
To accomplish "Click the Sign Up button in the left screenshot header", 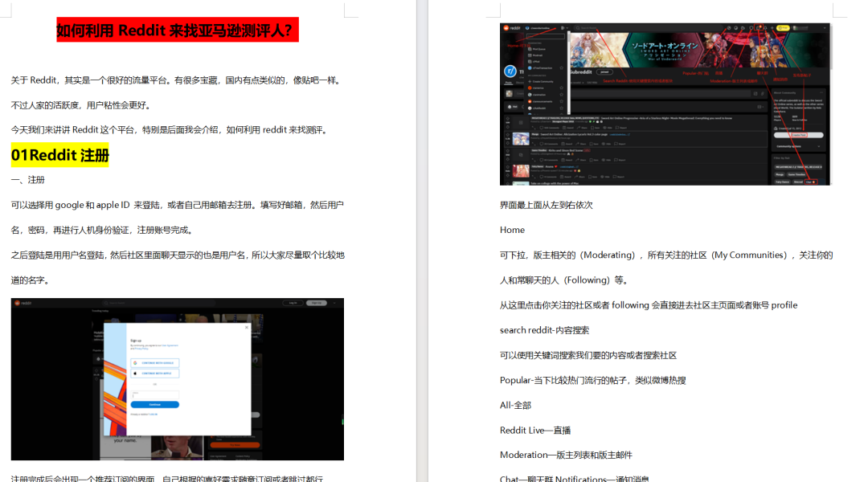I will 316,303.
